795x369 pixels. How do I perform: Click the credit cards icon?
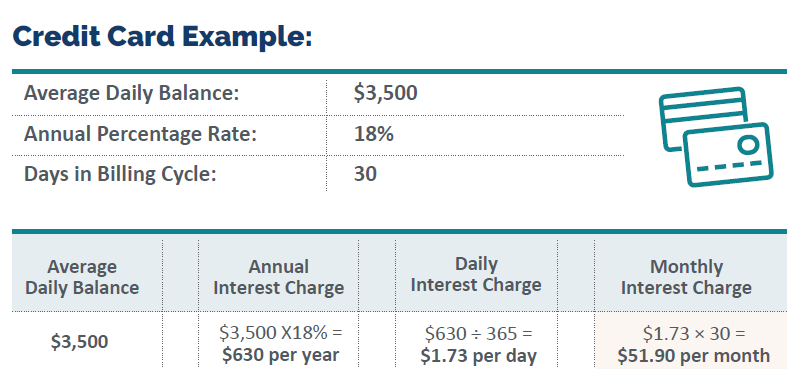click(716, 137)
